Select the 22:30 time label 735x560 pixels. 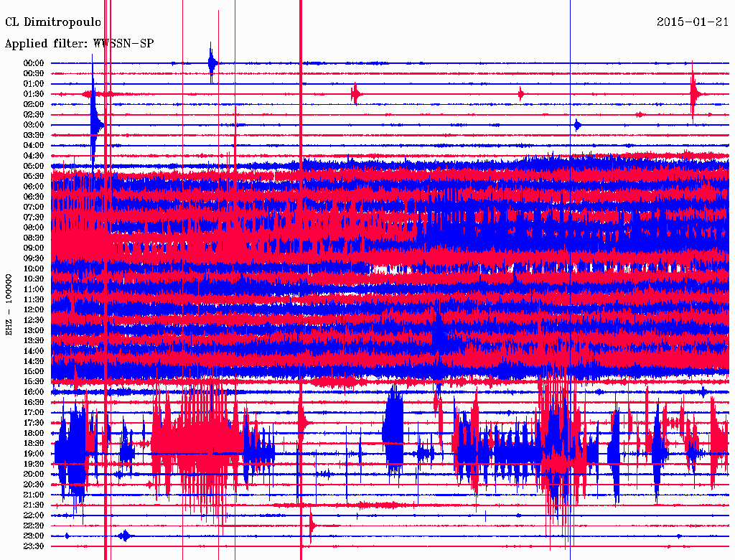[34, 526]
